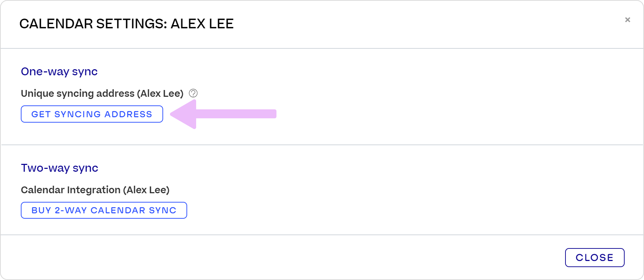Click (Alex Lee) in the Calendar Integration label
644x280 pixels.
(x=146, y=190)
